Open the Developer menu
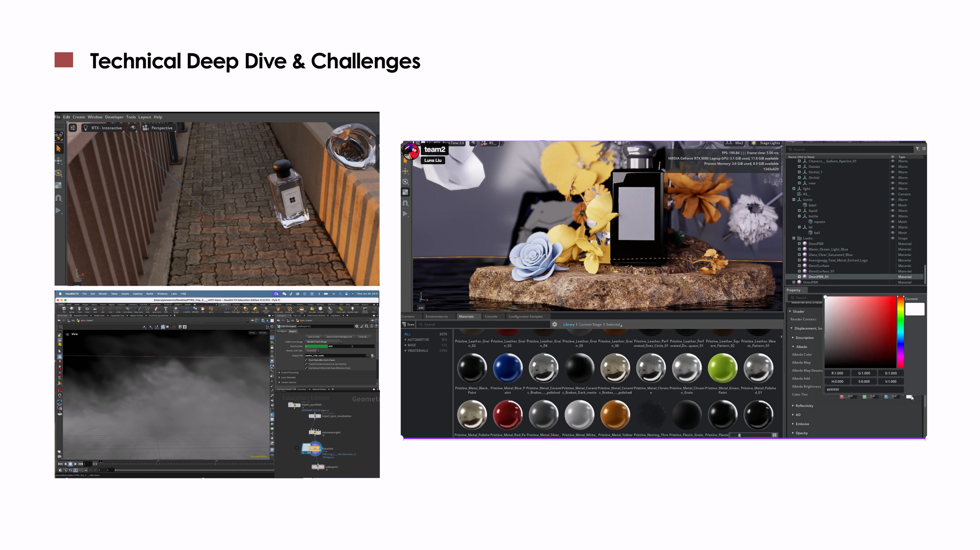 114,117
